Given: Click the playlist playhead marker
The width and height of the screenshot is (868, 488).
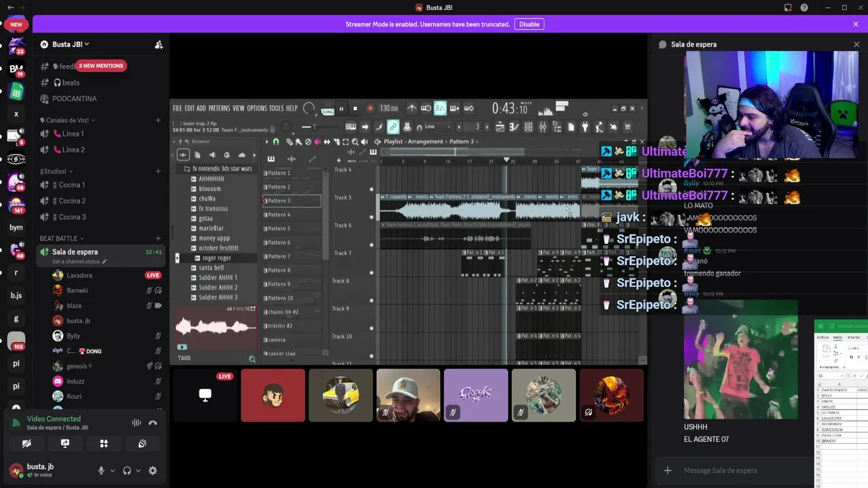Looking at the screenshot, I should point(507,160).
